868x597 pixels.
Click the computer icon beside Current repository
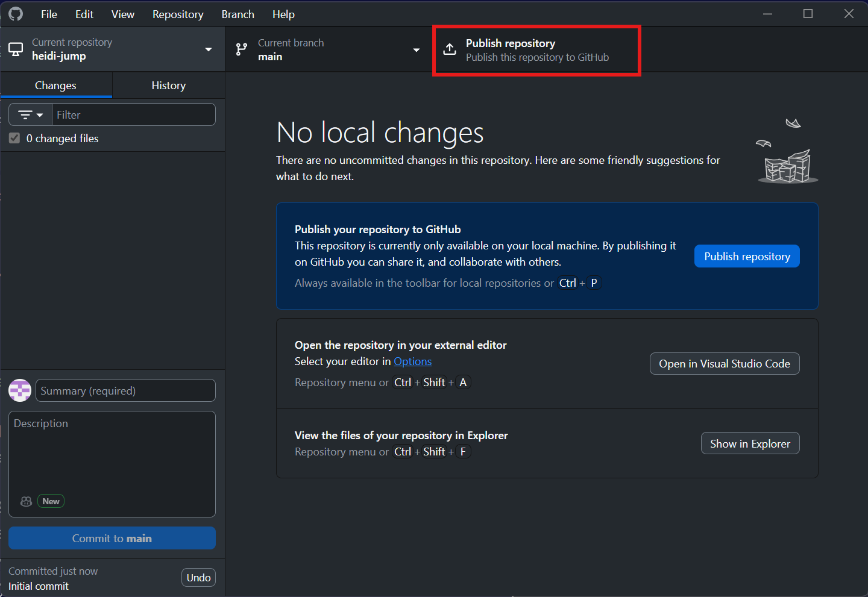tap(16, 49)
